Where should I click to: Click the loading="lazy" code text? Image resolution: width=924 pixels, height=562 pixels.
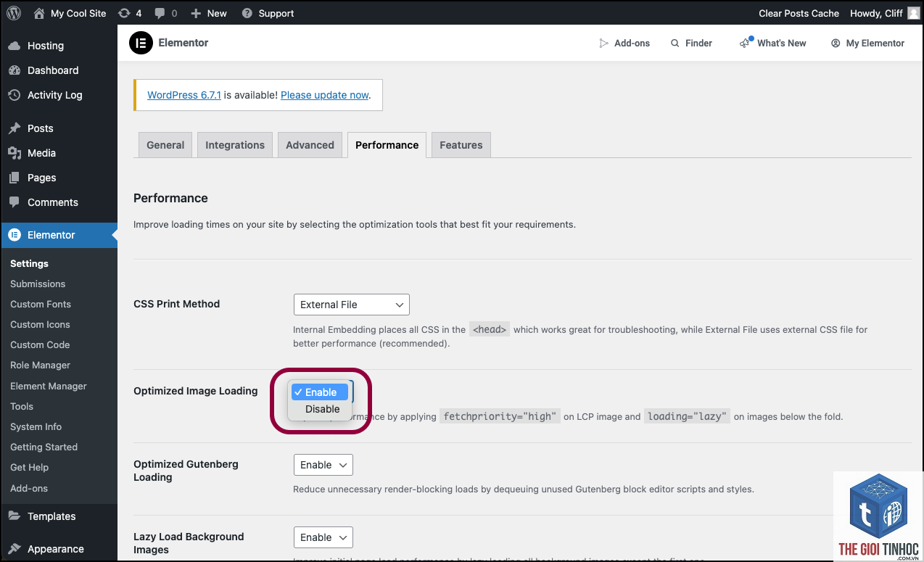[686, 416]
